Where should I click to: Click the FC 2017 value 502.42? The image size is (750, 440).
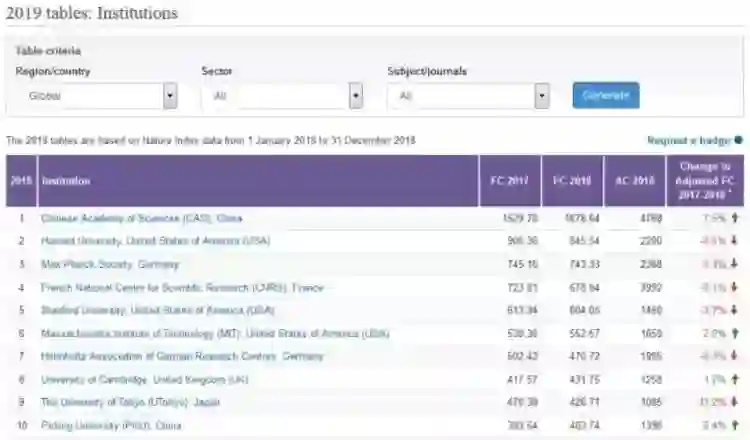tap(522, 356)
